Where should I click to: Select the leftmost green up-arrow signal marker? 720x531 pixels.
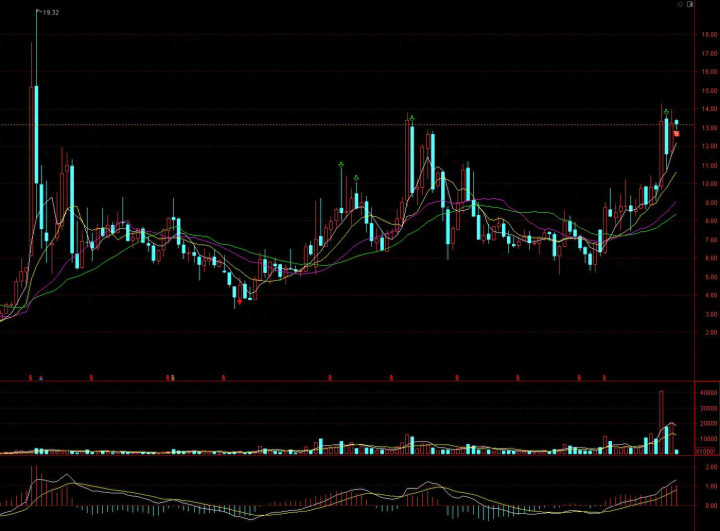click(341, 164)
